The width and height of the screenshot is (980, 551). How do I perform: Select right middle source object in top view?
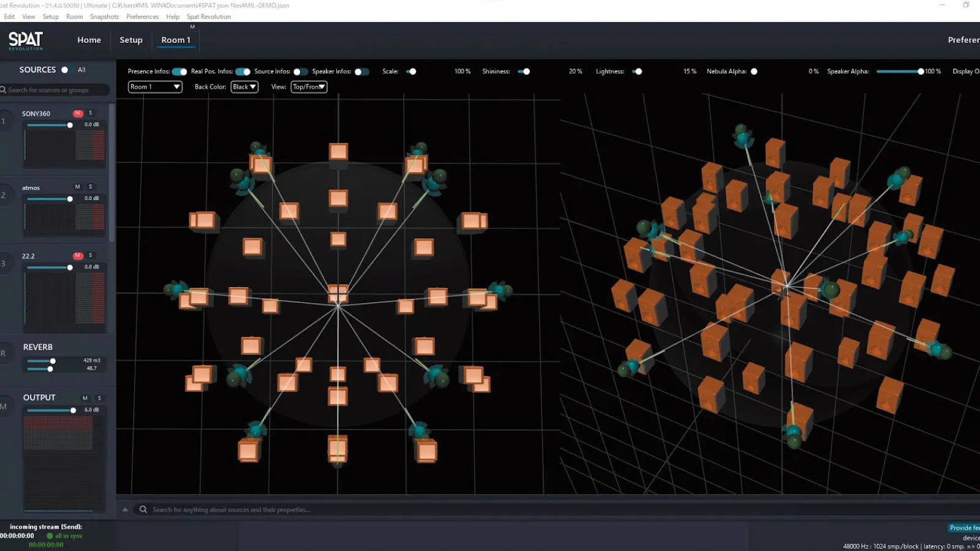500,290
